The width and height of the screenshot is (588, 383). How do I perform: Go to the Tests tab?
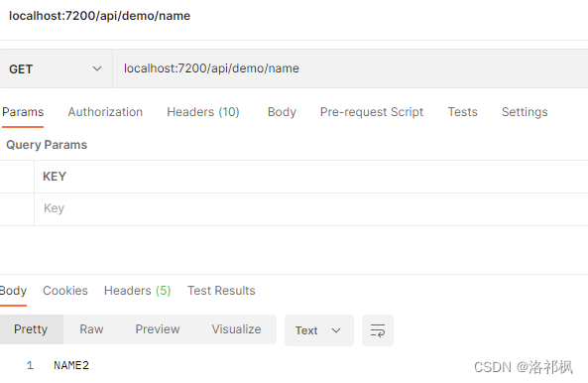point(462,112)
